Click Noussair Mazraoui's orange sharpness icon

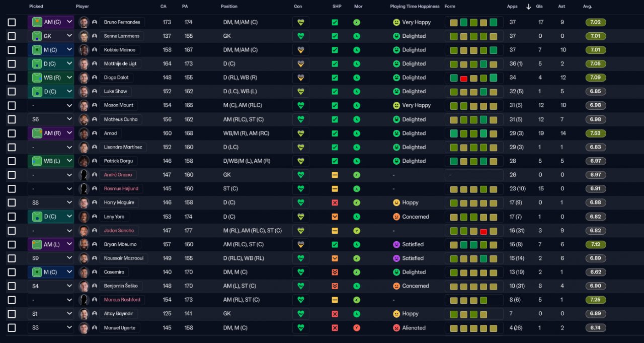(x=335, y=258)
